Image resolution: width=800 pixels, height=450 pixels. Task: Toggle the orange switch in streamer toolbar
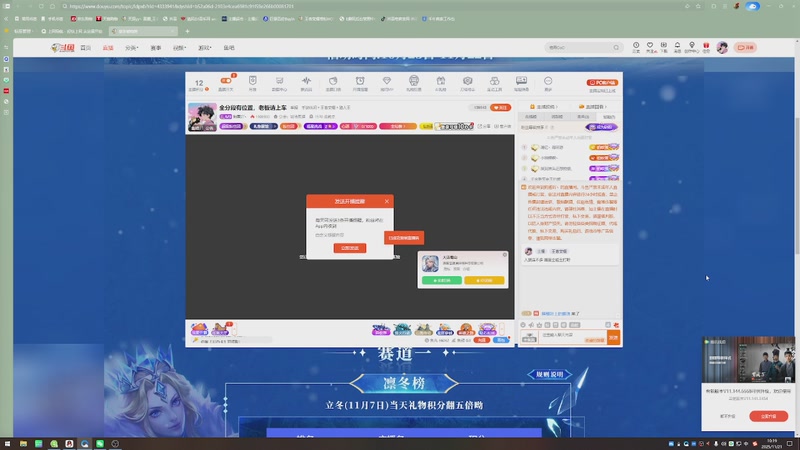pos(226,81)
